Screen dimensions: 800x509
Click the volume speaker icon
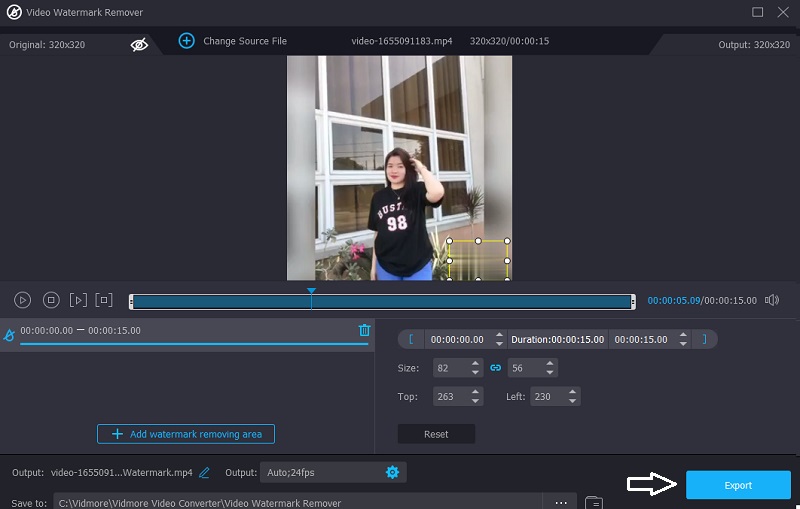click(772, 300)
